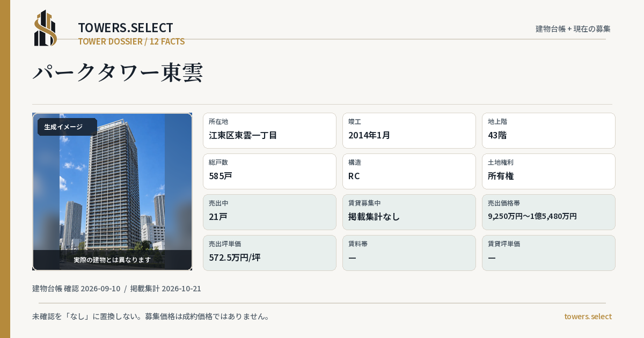644x338 pixels.
Task: Open the building tower image thumbnail
Action: point(112,192)
